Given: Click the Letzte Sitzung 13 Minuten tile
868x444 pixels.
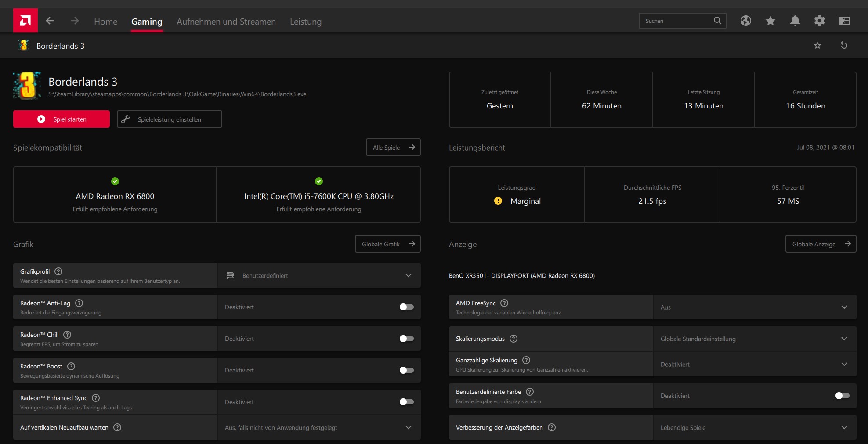Looking at the screenshot, I should (x=703, y=100).
